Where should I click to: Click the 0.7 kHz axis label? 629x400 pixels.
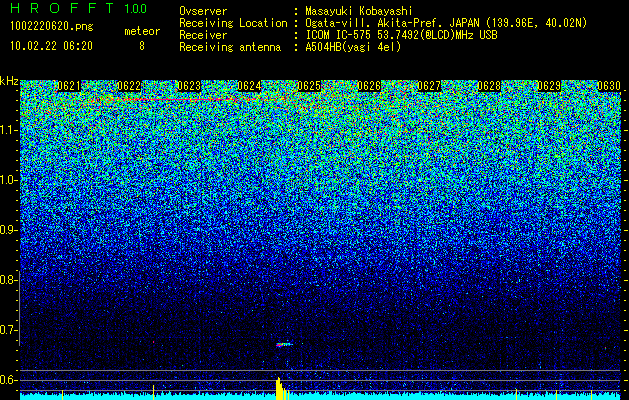(x=8, y=330)
